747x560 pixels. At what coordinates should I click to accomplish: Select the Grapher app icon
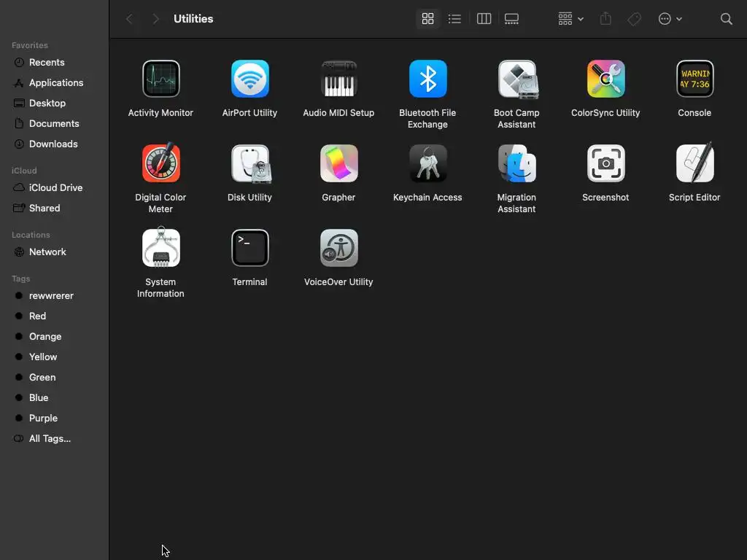coord(338,163)
